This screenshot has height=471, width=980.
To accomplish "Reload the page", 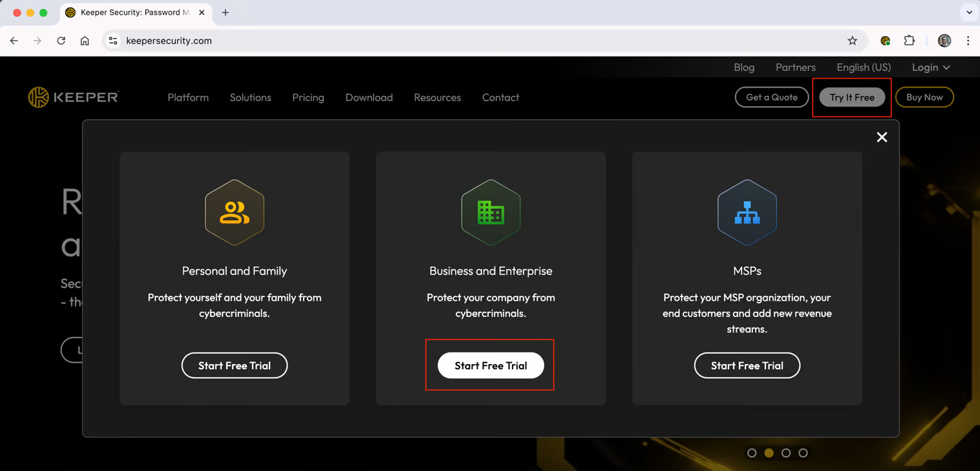I will 61,41.
